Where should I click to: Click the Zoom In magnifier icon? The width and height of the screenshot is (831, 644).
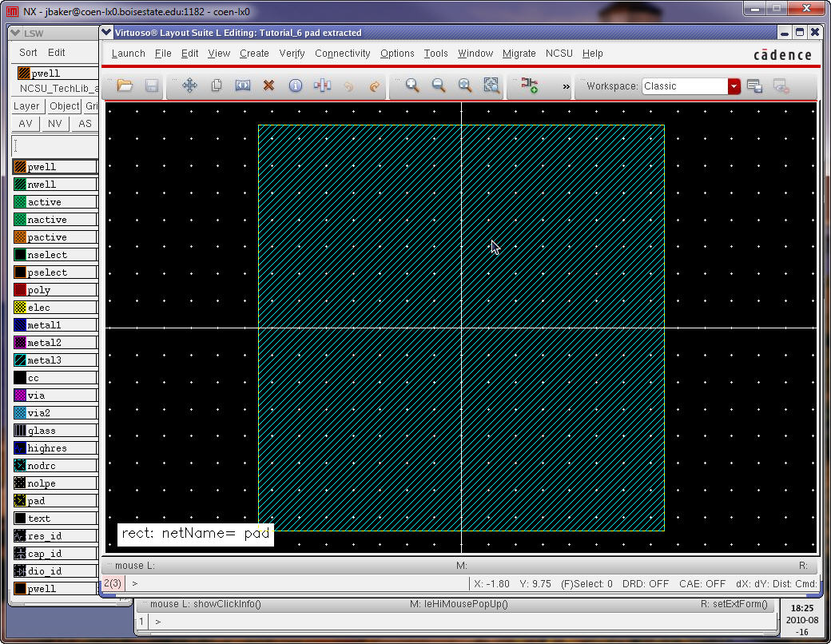coord(412,85)
